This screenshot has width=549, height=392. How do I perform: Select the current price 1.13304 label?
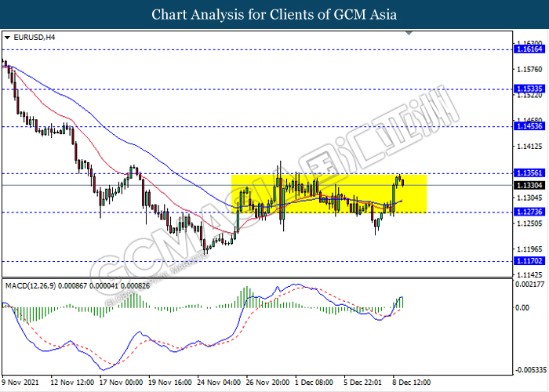pyautogui.click(x=529, y=185)
